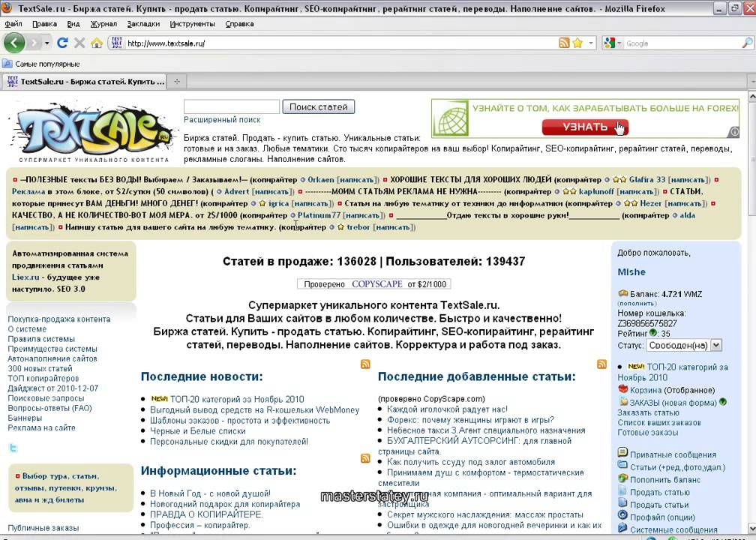Screen dimensions: 756x540
Task: Reload the page with the refresh icon
Action: (x=62, y=43)
